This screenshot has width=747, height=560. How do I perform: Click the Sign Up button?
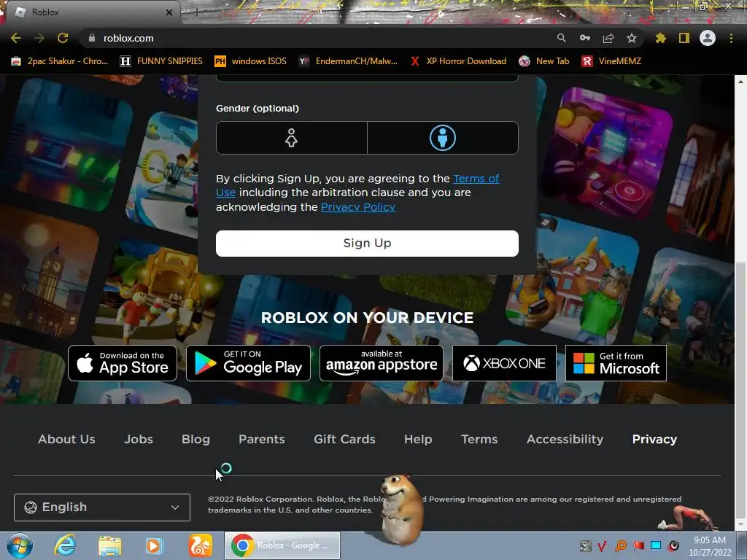point(367,244)
